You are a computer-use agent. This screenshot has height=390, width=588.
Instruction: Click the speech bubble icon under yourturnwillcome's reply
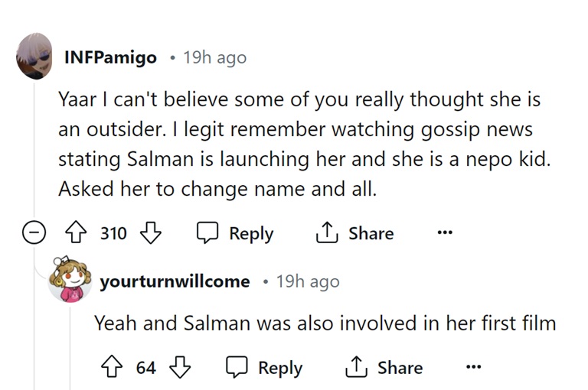pos(237,368)
